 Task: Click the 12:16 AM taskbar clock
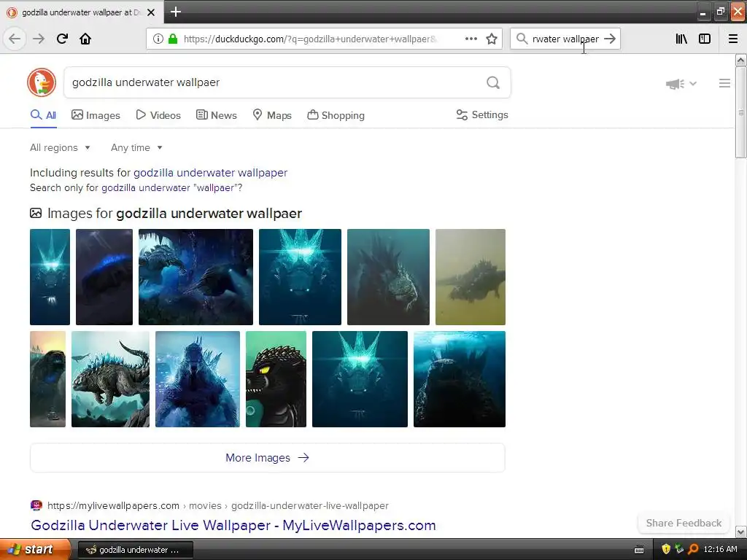click(720, 549)
